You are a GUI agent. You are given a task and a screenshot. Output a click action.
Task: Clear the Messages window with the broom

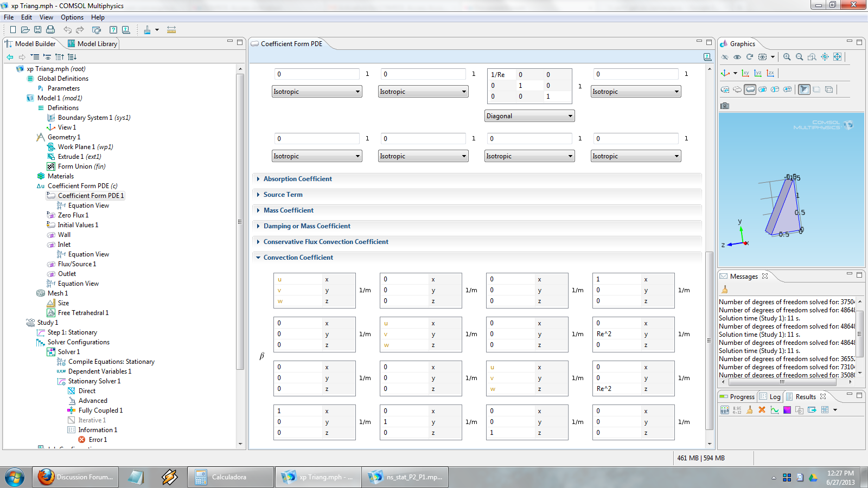point(724,290)
